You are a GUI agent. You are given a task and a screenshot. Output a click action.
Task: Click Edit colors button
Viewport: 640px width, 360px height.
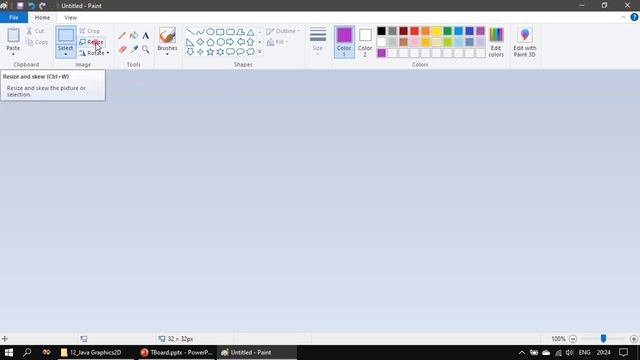pyautogui.click(x=496, y=42)
